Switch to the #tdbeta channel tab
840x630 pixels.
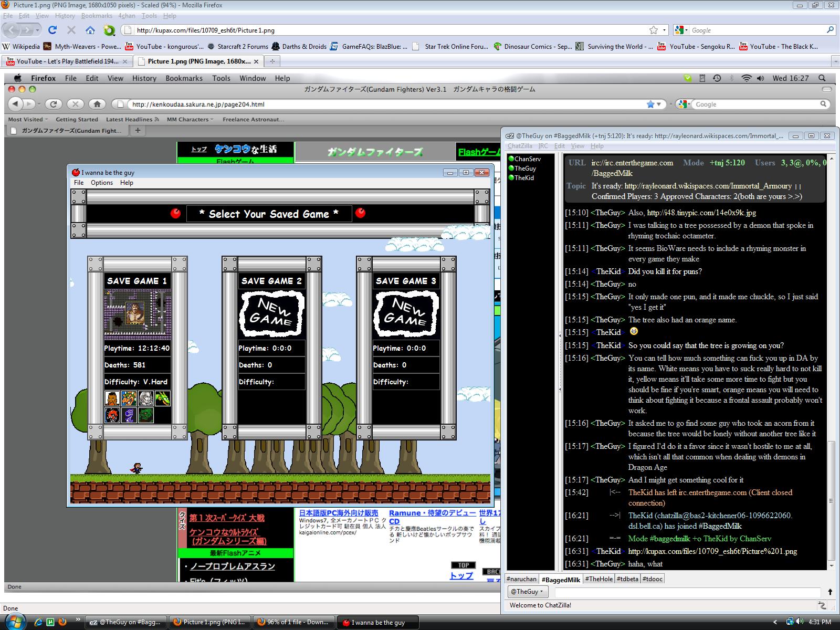[x=627, y=579]
